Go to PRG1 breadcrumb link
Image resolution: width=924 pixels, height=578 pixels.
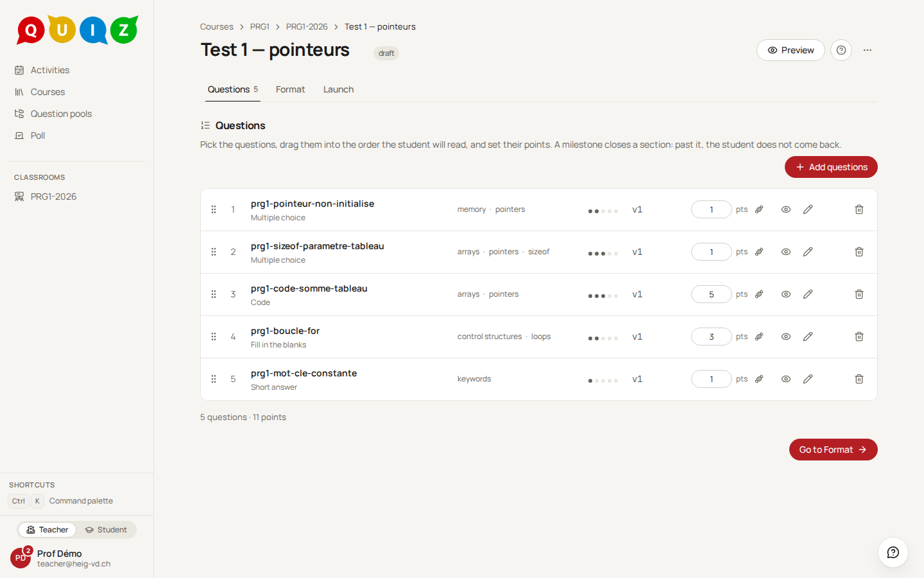click(x=260, y=26)
